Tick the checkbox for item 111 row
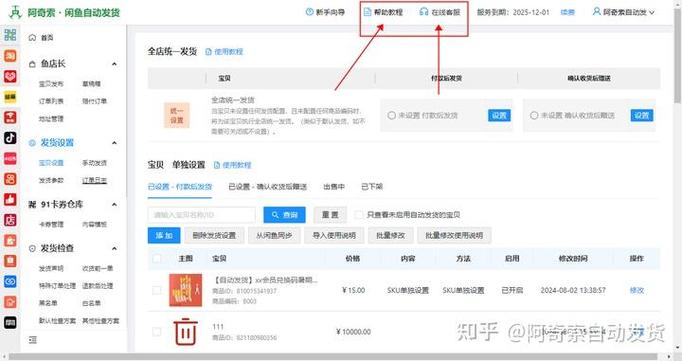682x361 pixels. (157, 332)
